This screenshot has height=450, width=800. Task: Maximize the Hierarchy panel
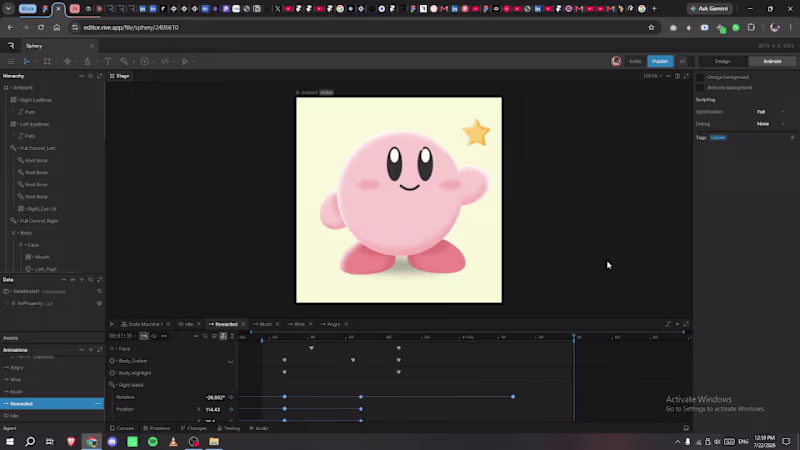99,76
